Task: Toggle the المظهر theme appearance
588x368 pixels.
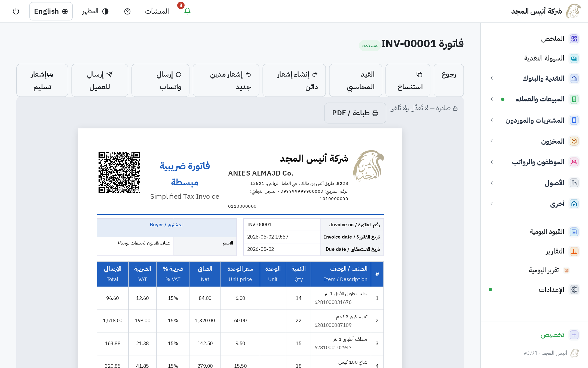Action: [x=95, y=11]
